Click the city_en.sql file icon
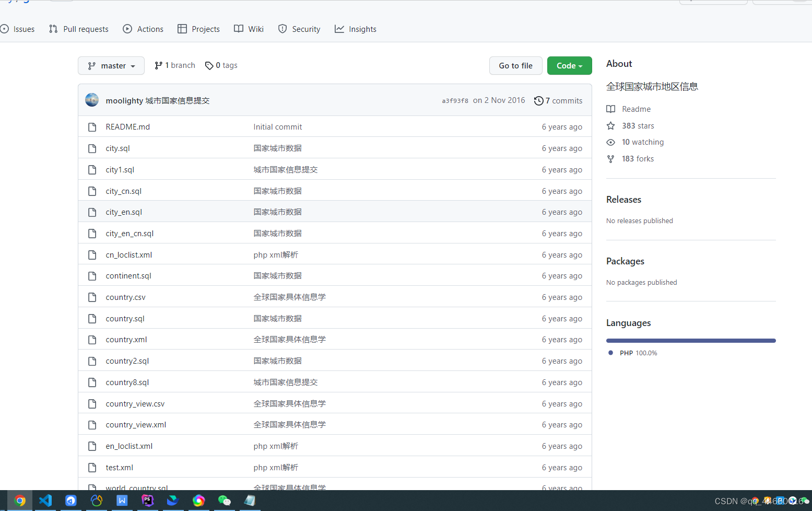 92,212
